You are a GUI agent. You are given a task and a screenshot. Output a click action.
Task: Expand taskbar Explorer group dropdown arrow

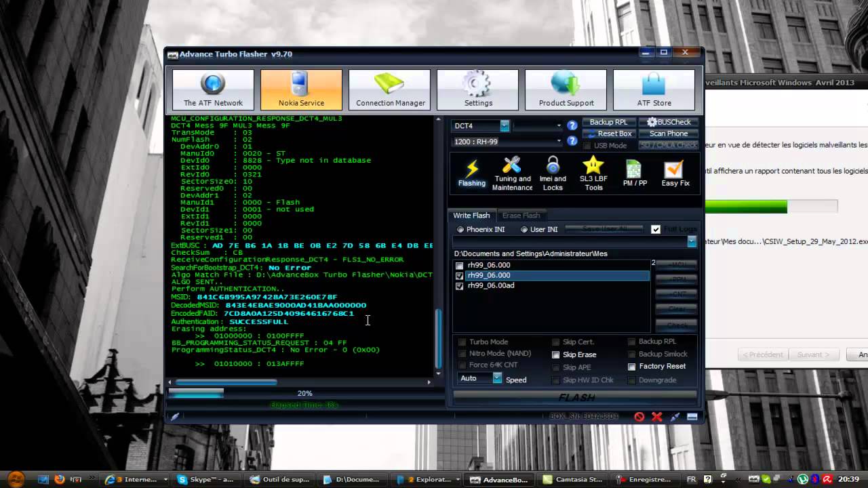click(458, 479)
